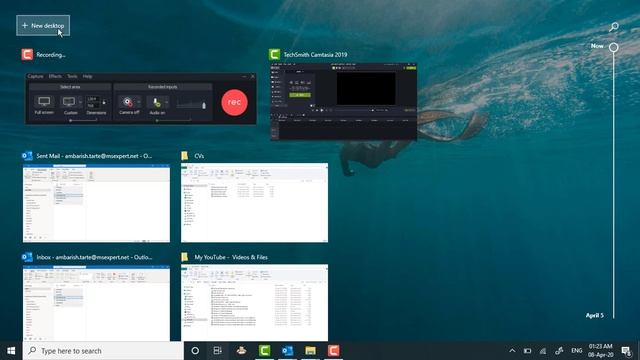The height and width of the screenshot is (360, 640).
Task: Open Outlook icon on the taskbar
Action: click(x=287, y=351)
